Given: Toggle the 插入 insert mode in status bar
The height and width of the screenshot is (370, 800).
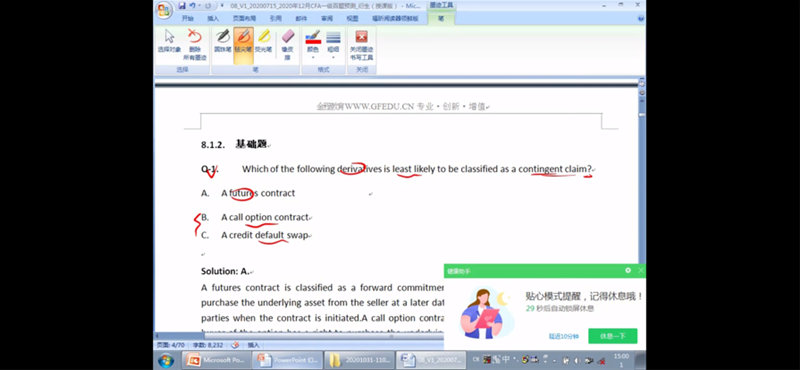Looking at the screenshot, I should pyautogui.click(x=253, y=345).
